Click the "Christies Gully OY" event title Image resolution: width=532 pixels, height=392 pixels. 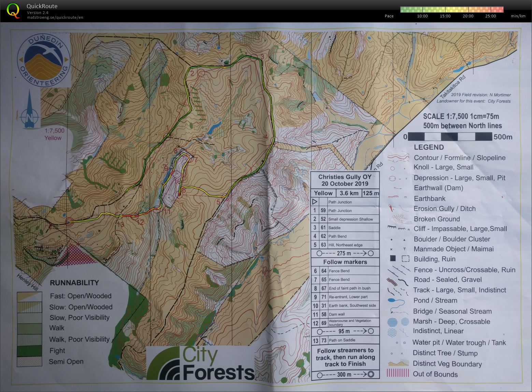345,177
